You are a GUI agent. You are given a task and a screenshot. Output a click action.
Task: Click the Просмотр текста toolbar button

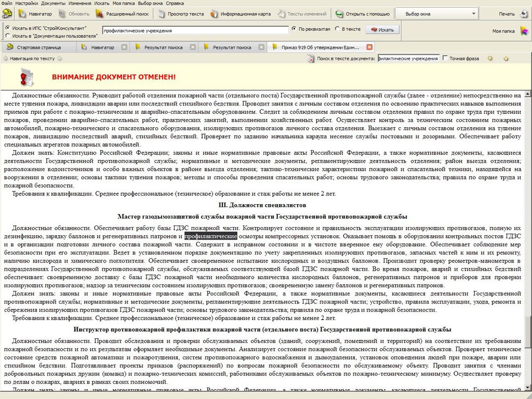[x=181, y=14]
